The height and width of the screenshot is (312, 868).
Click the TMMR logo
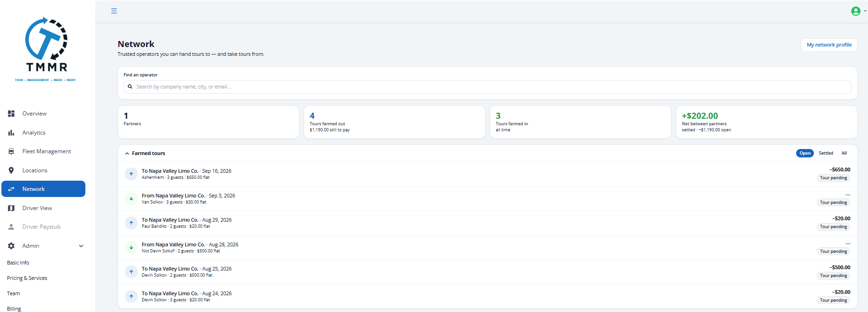[x=46, y=49]
